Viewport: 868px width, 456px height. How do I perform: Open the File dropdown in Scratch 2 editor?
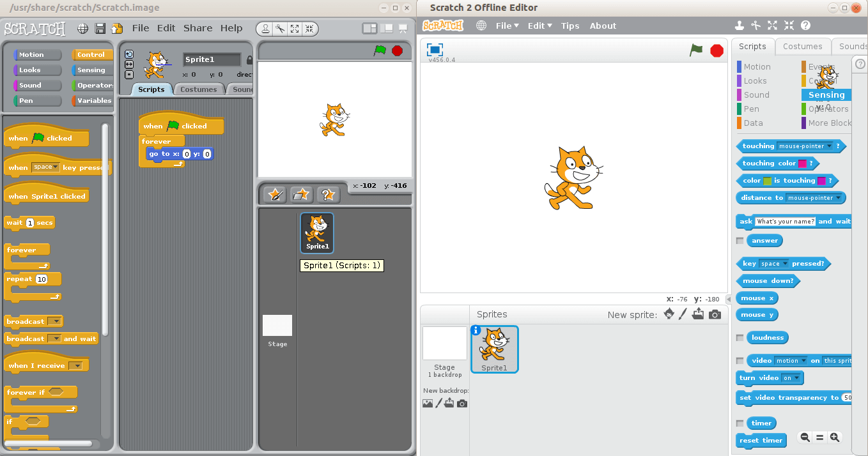coord(508,26)
